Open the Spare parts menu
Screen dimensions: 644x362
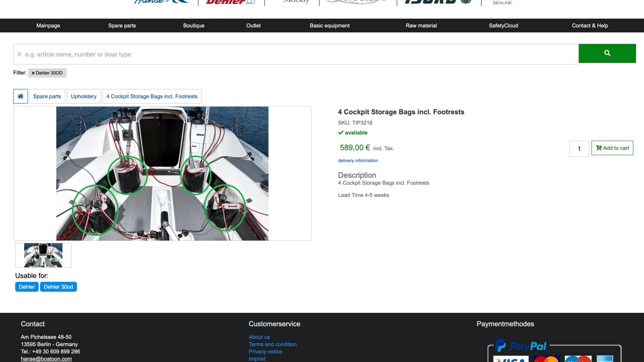tap(122, 25)
